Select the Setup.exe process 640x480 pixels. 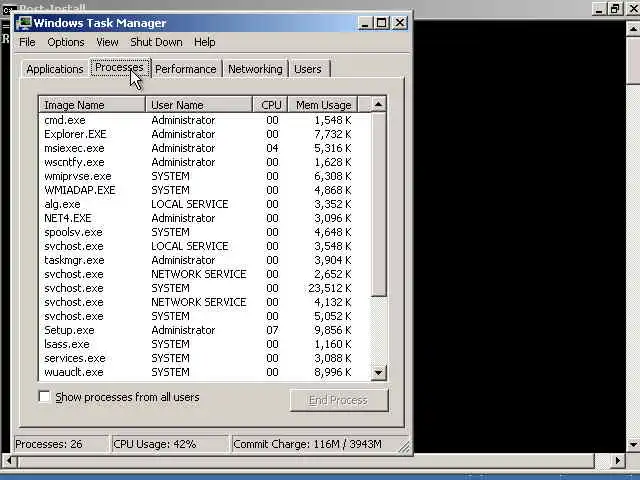point(204,330)
